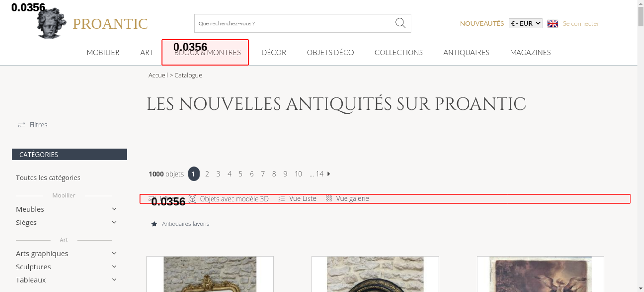Go to next page arrow in pagination
Image resolution: width=644 pixels, height=292 pixels.
[329, 174]
